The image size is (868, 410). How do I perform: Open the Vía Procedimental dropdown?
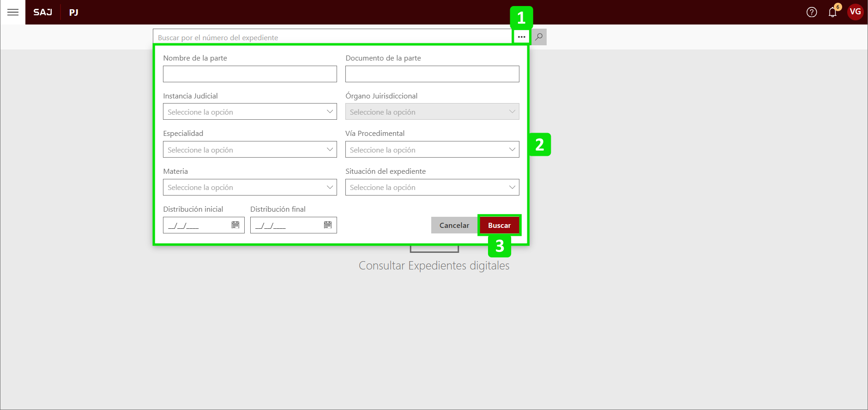[x=432, y=150]
